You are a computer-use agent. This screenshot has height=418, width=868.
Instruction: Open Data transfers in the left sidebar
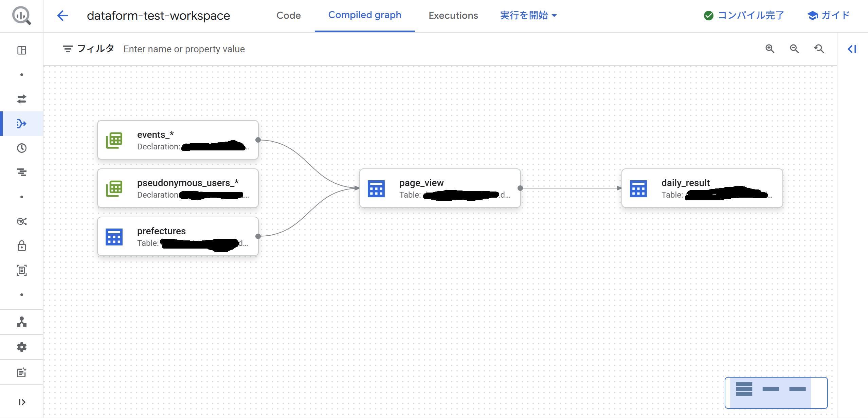[22, 99]
